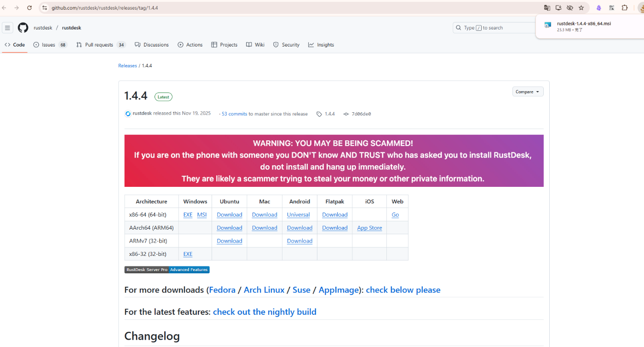Open the QR code extension icon
This screenshot has height=347, width=644.
(611, 8)
